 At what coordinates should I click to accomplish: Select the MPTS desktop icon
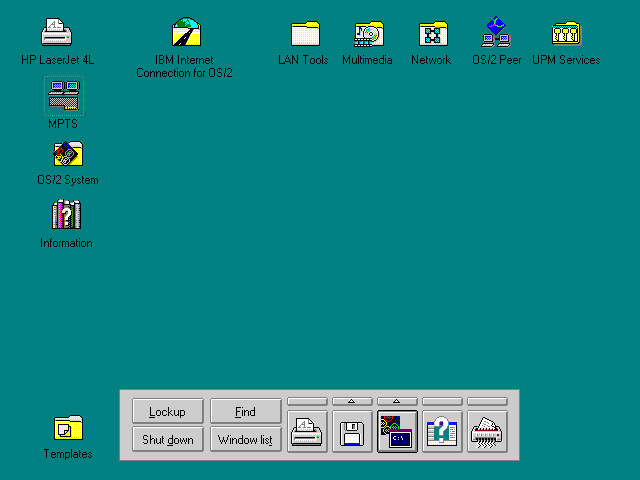64,96
